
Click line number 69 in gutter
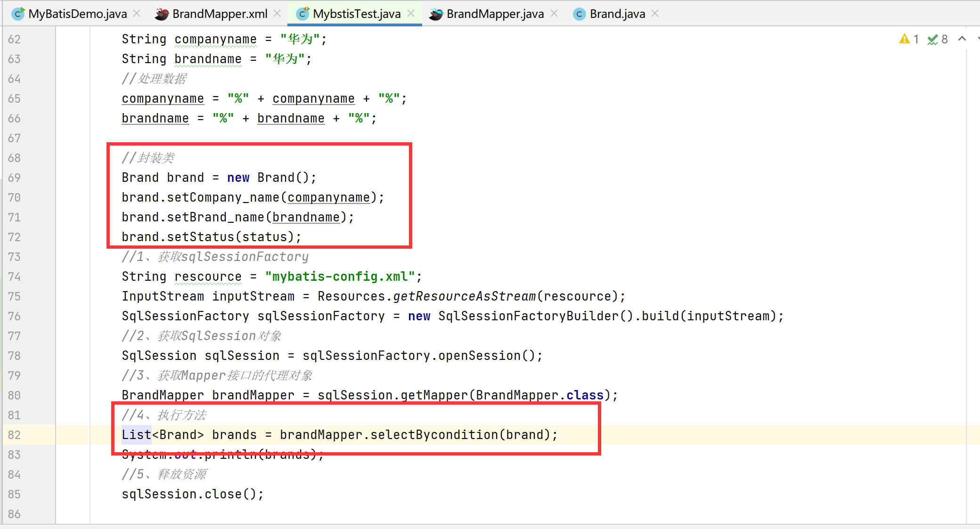tap(14, 178)
